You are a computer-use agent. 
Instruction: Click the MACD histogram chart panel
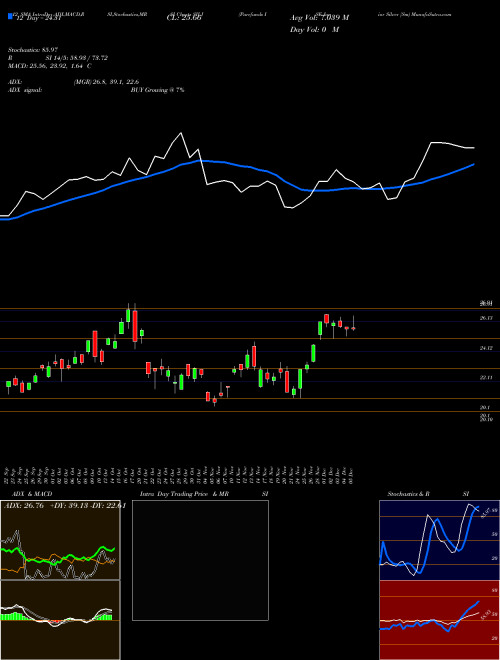(60, 620)
